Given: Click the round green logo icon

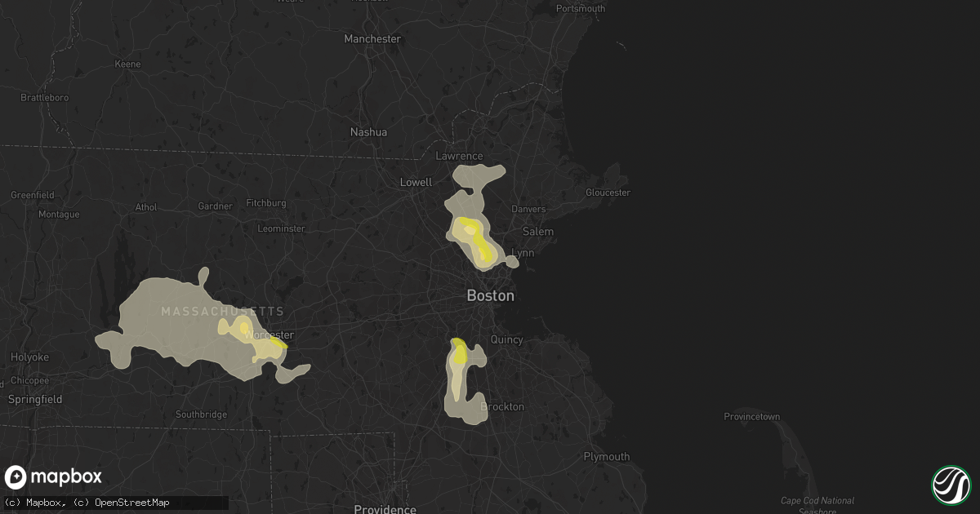Looking at the screenshot, I should (951, 485).
